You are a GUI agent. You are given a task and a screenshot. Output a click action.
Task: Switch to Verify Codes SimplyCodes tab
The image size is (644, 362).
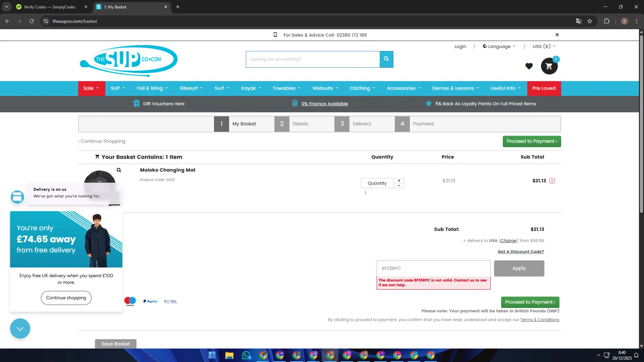(51, 7)
